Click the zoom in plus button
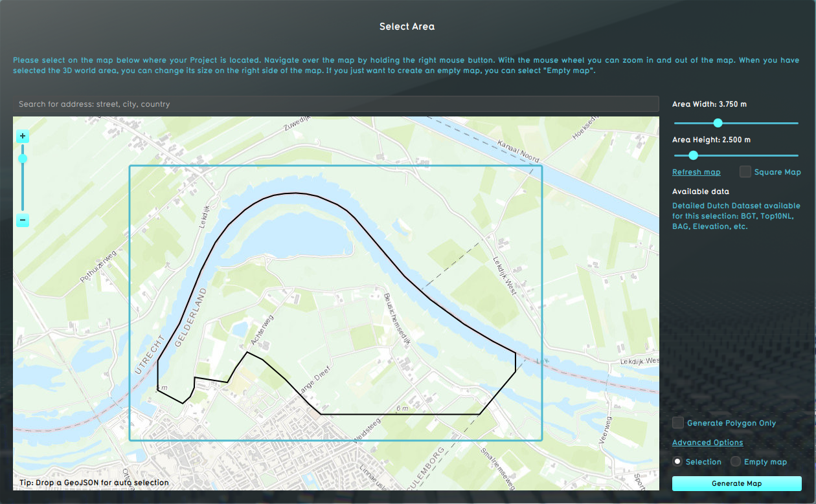Viewport: 816px width, 504px height. [23, 136]
